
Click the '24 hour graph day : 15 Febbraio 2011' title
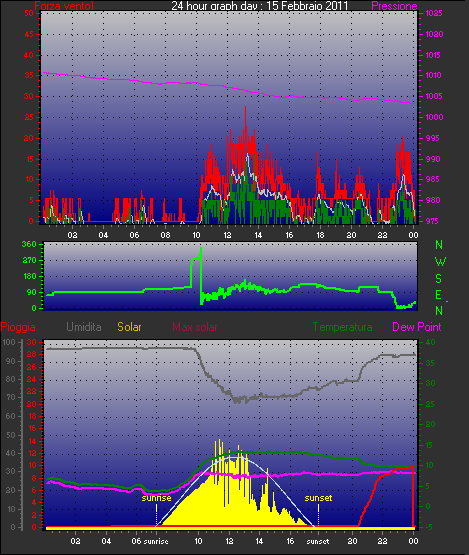260,6
